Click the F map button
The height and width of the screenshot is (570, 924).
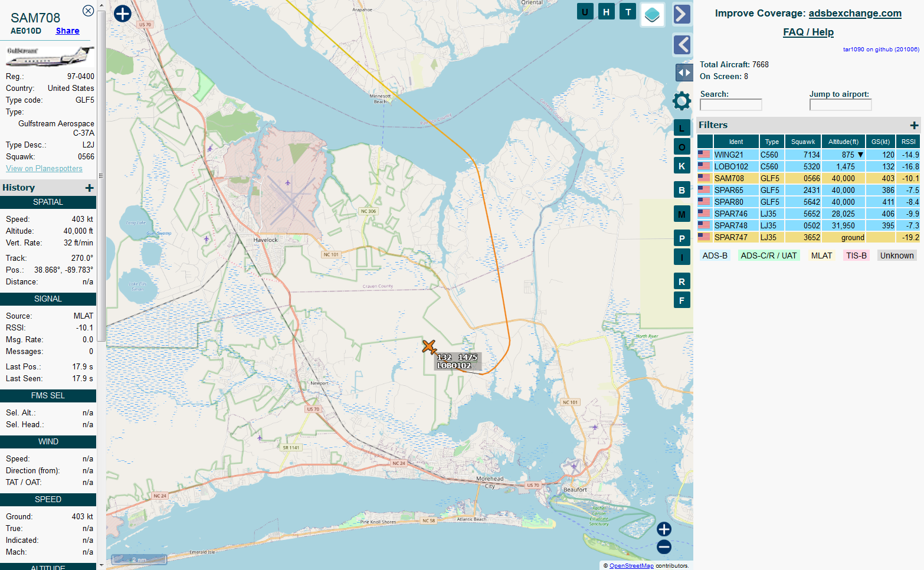coord(681,300)
